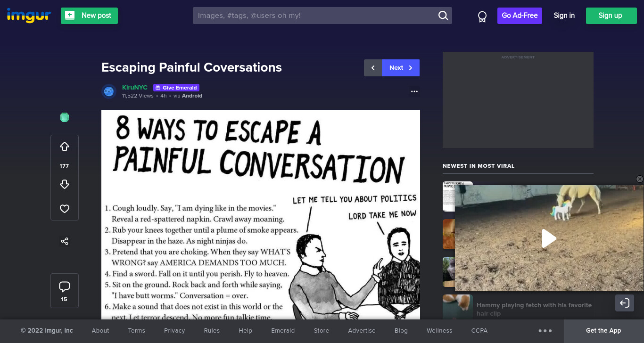This screenshot has width=644, height=343.
Task: Click the main post comic image
Action: (261, 215)
